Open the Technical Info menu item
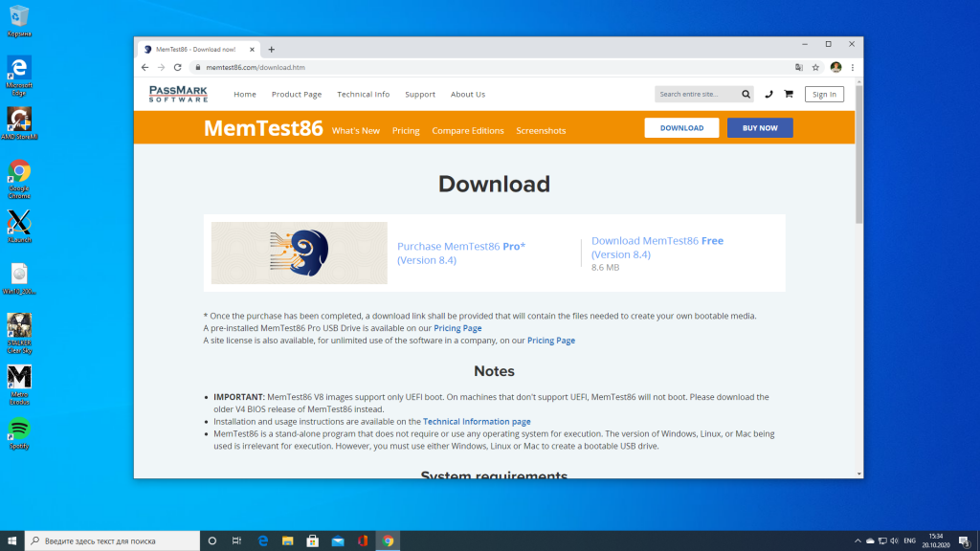This screenshot has width=980, height=551. [363, 95]
